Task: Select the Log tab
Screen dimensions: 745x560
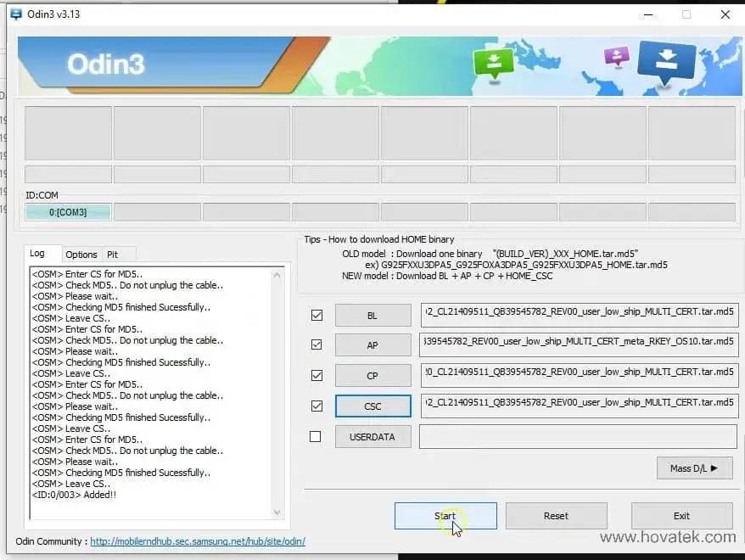Action: [x=43, y=253]
